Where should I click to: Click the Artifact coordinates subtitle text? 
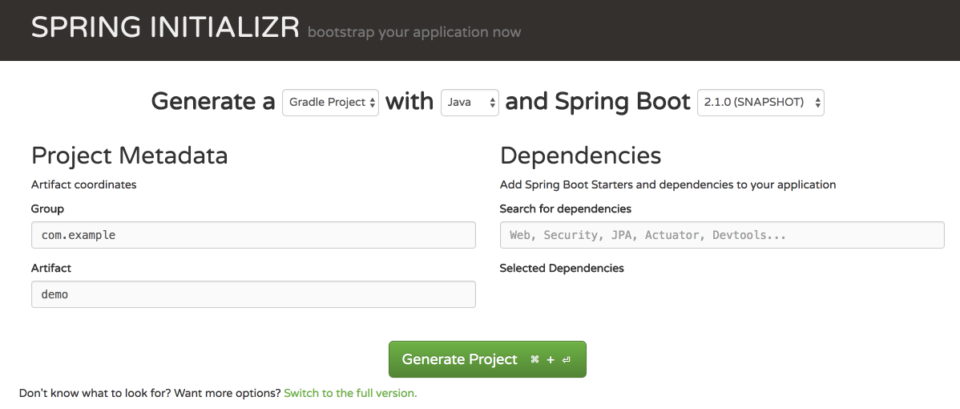pos(84,184)
